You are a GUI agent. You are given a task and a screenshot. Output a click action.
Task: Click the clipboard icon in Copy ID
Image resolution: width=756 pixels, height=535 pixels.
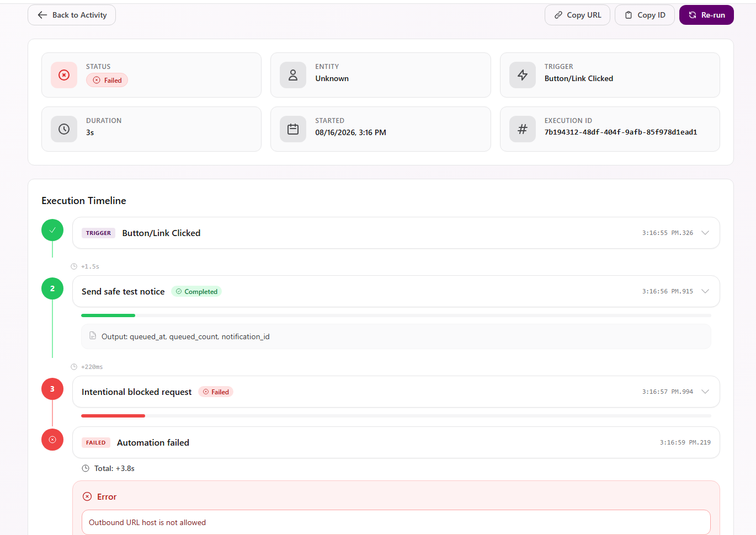[629, 15]
